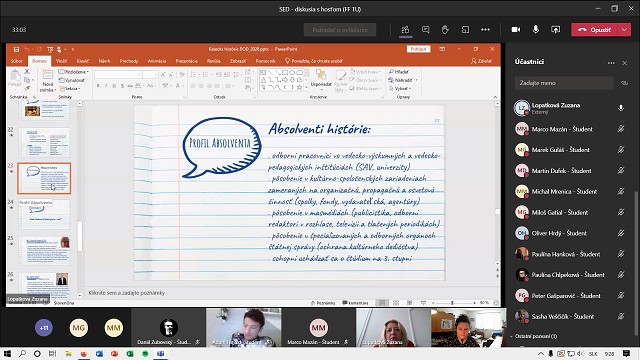Click the Požiadať o ovládanie button
This screenshot has width=640, height=360.
(340, 30)
